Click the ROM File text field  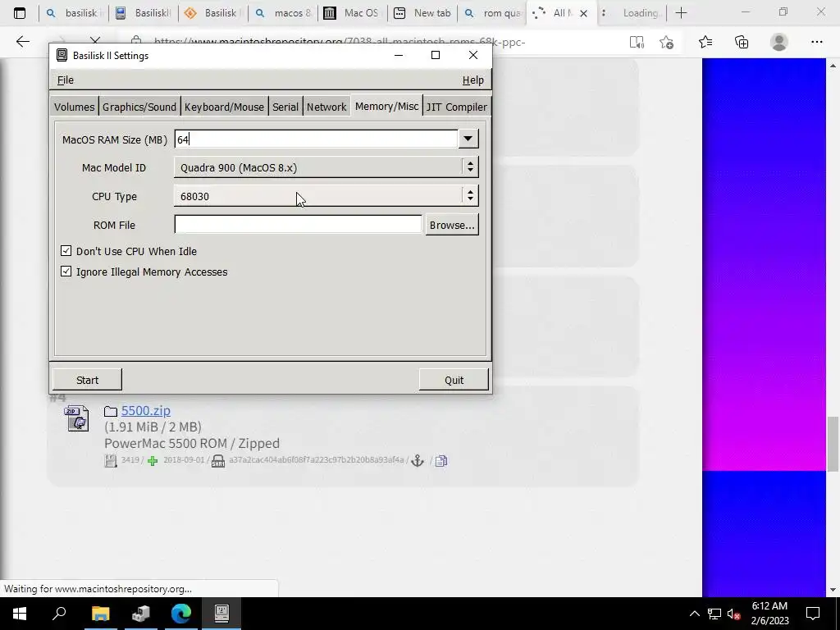click(x=298, y=225)
